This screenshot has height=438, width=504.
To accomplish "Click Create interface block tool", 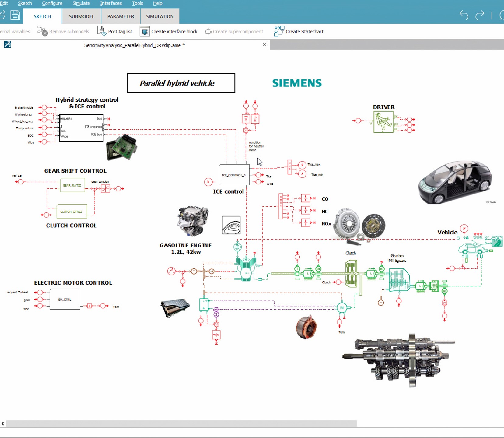I will click(169, 31).
